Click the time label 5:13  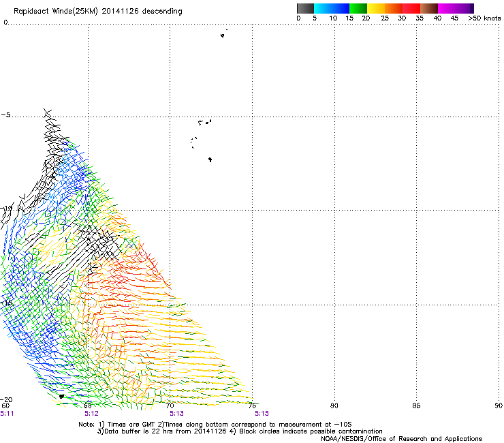click(x=177, y=414)
